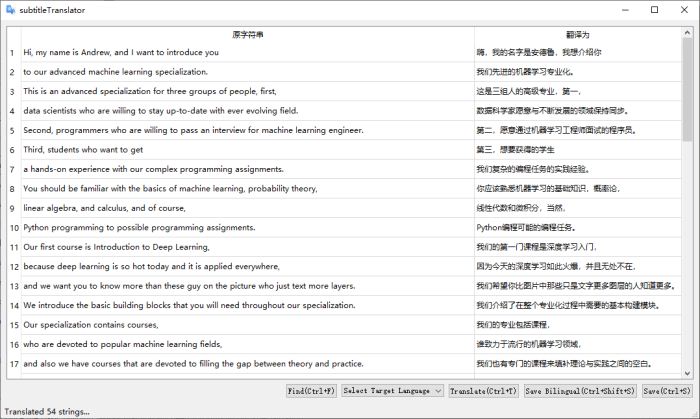Select translation cell starting 'Python编程'
Image resolution: width=700 pixels, height=419 pixels.
pos(578,228)
